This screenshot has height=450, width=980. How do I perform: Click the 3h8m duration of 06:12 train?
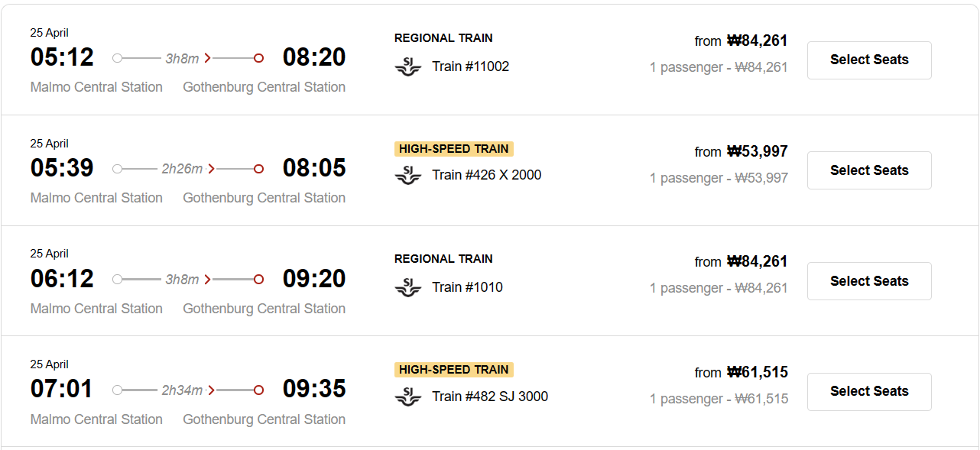tap(182, 280)
